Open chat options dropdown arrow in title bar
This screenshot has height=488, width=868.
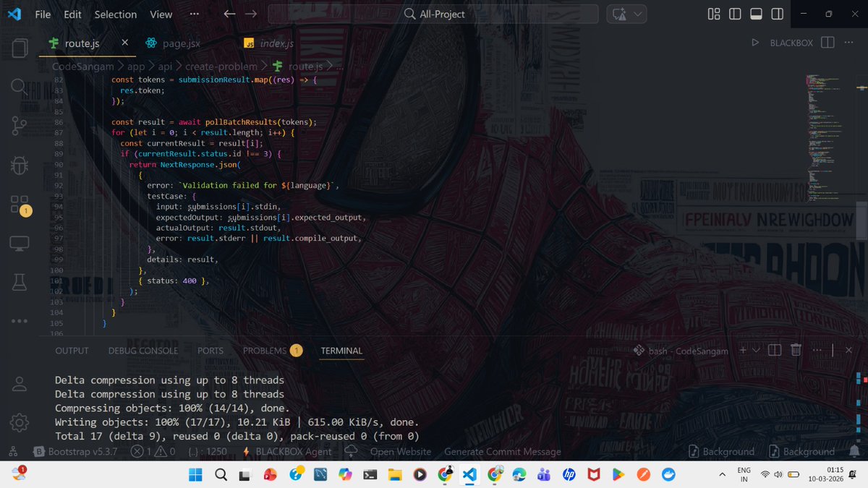pyautogui.click(x=638, y=14)
